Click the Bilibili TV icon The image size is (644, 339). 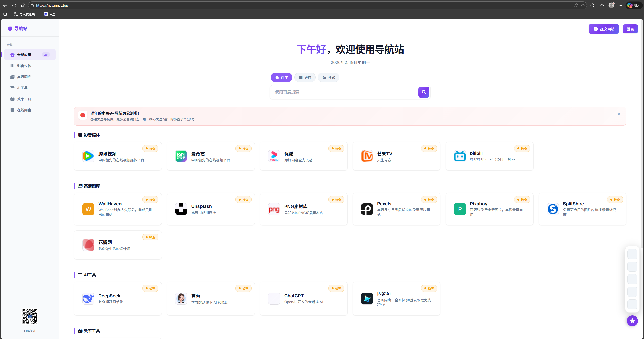(460, 156)
